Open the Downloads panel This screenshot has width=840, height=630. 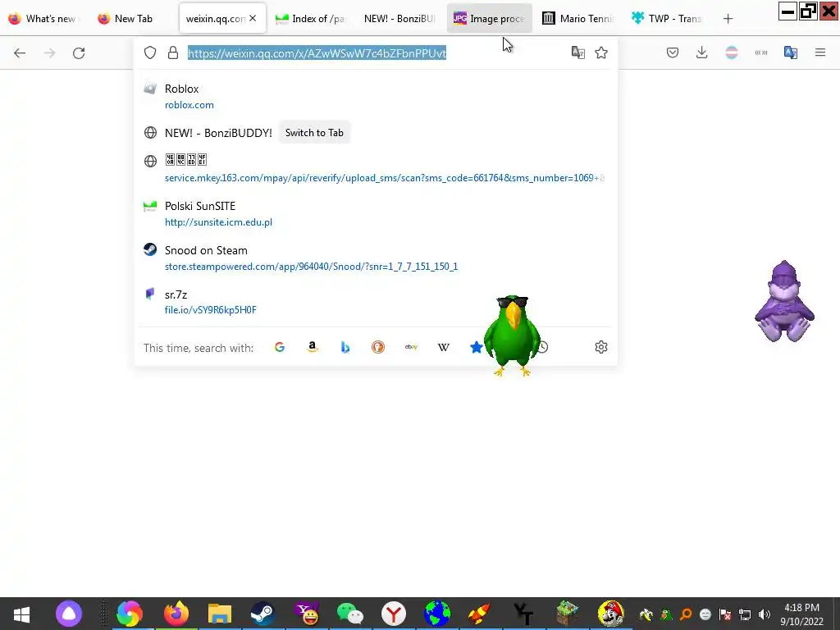(702, 52)
